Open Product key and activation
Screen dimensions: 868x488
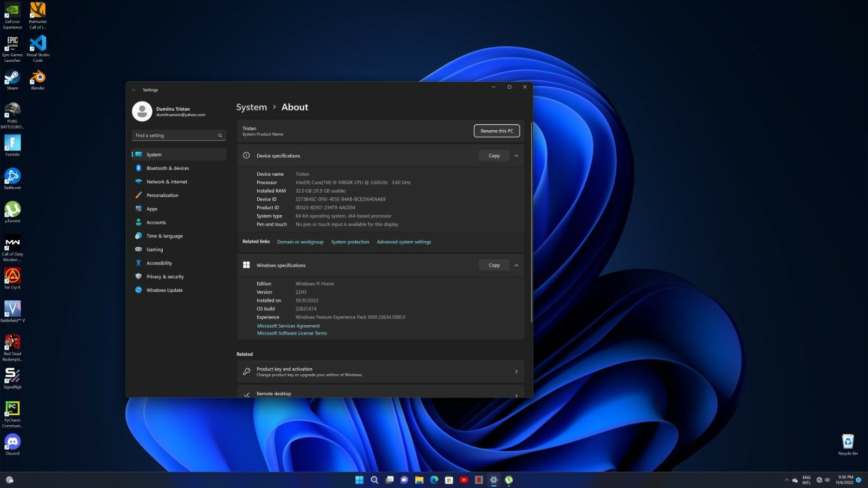[380, 371]
